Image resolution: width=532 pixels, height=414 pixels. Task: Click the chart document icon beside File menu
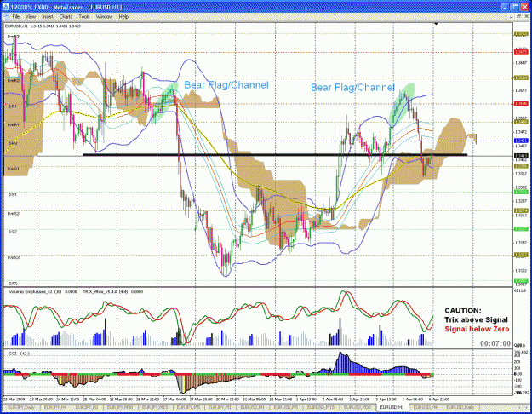7,16
